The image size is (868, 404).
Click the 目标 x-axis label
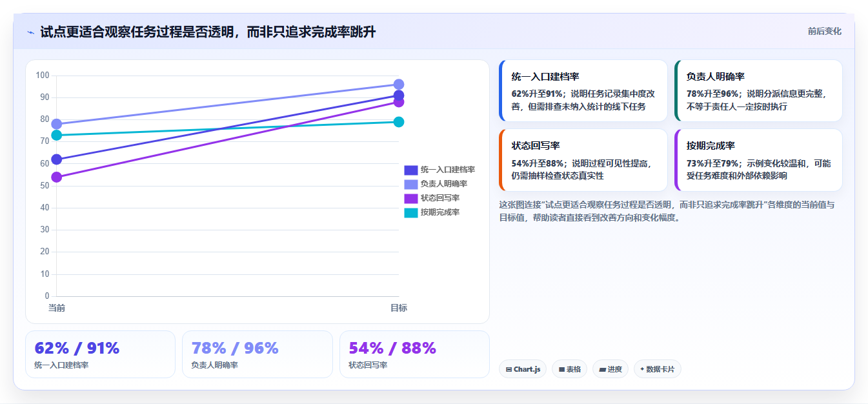(399, 308)
